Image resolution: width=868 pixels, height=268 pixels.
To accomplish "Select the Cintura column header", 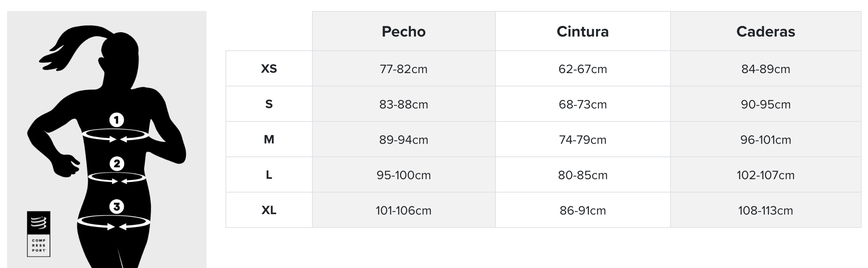I will 583,31.
